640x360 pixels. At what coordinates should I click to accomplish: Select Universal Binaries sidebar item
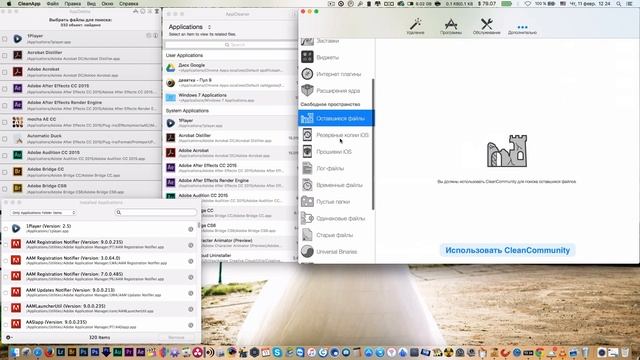point(336,252)
